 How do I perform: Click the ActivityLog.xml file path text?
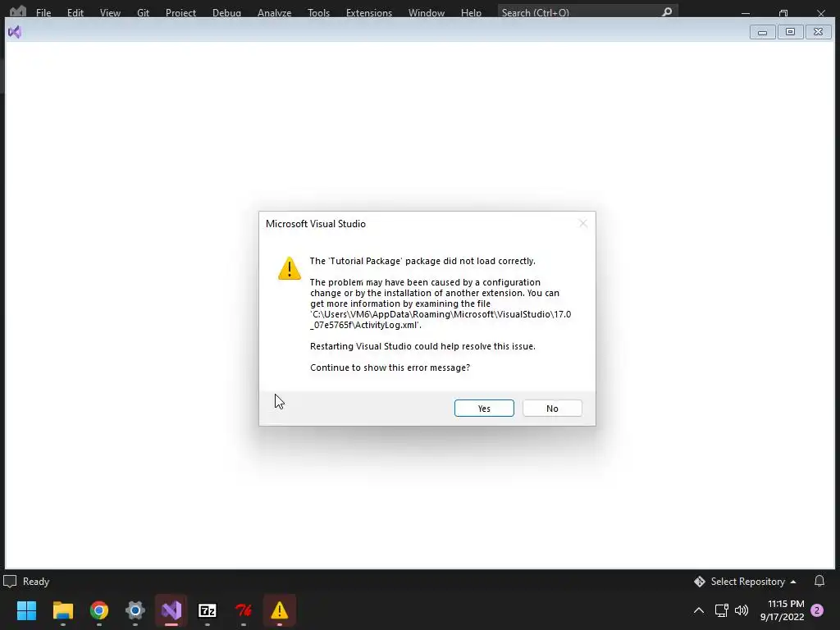pos(441,319)
